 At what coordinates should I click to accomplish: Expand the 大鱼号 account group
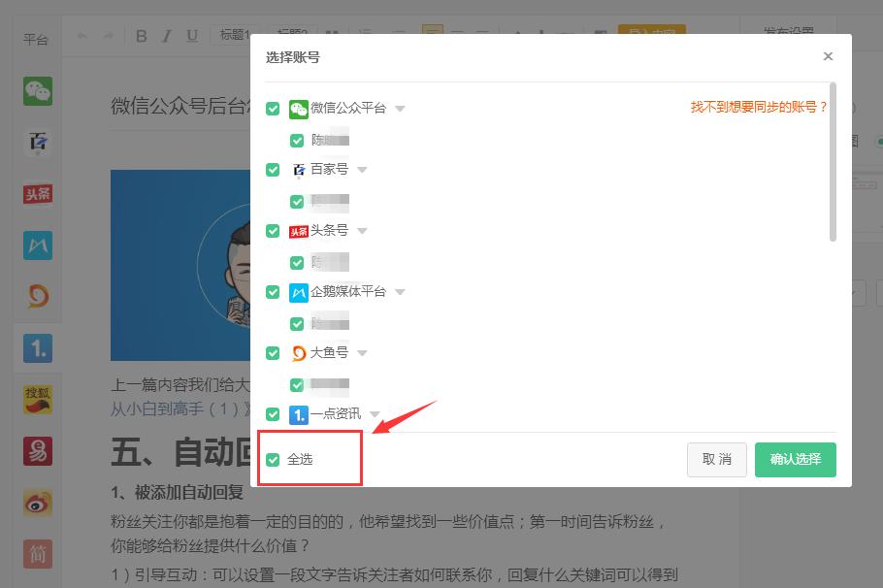click(x=364, y=353)
